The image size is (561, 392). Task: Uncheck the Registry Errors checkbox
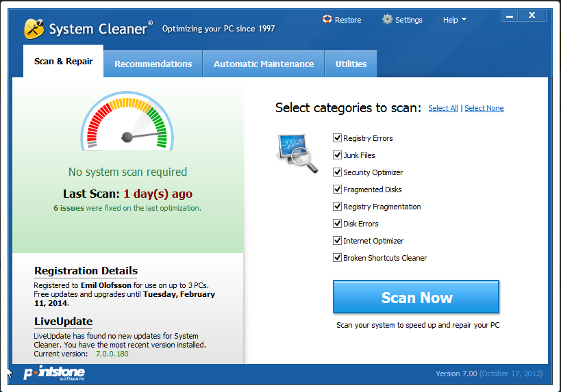point(337,138)
